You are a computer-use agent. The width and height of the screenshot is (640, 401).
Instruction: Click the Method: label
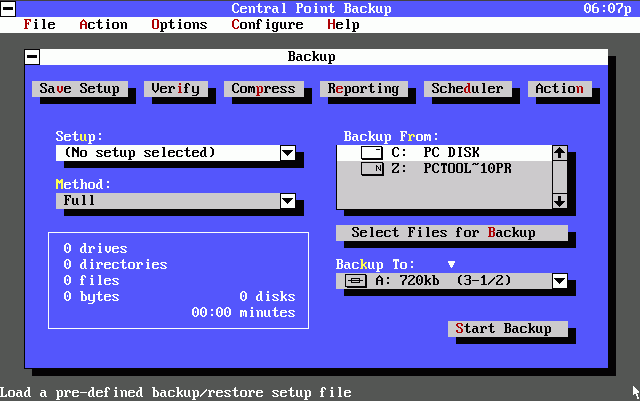coord(83,185)
